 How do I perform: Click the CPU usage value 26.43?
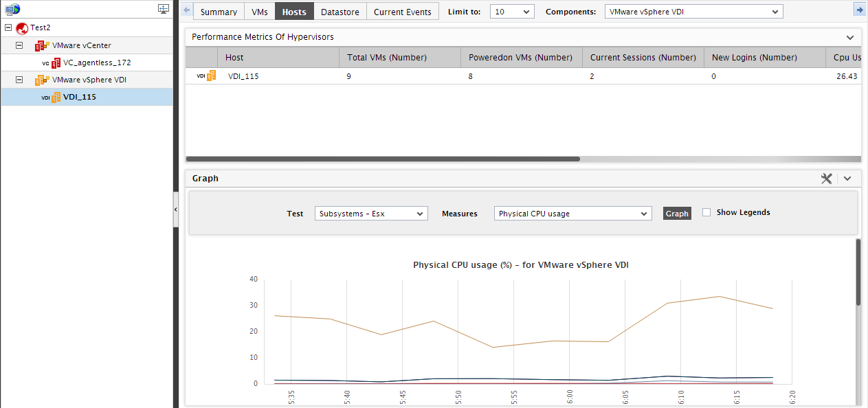point(845,76)
